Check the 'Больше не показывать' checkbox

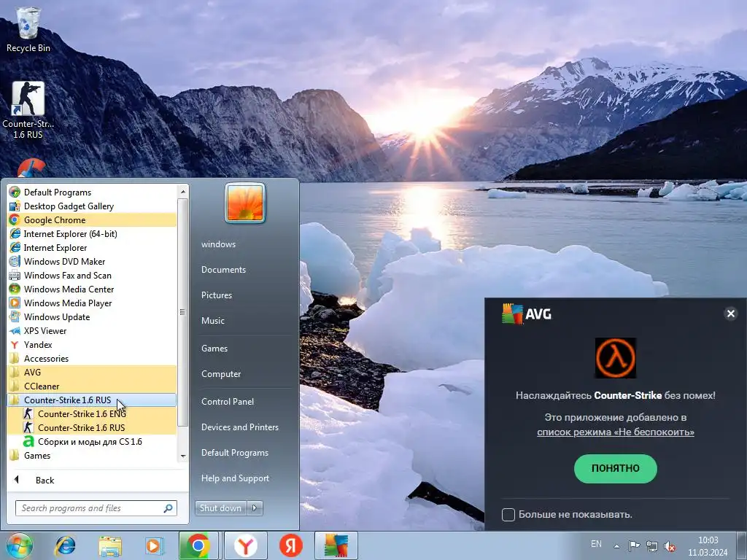click(x=508, y=514)
